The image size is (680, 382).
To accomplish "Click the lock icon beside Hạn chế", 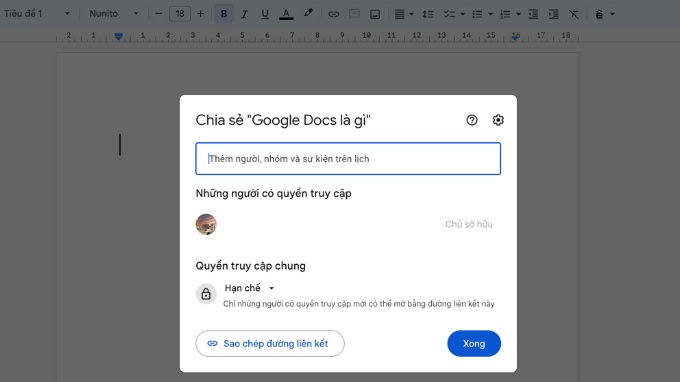I will pos(206,294).
